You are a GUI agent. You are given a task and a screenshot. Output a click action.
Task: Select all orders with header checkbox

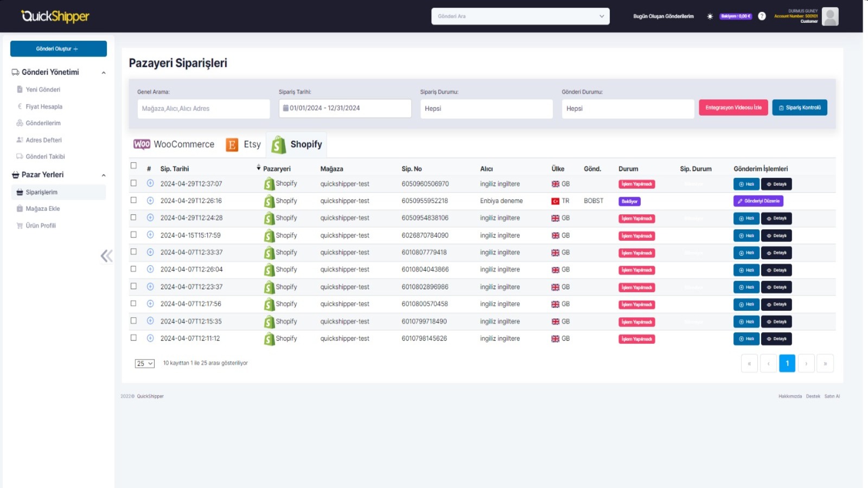[x=133, y=166]
